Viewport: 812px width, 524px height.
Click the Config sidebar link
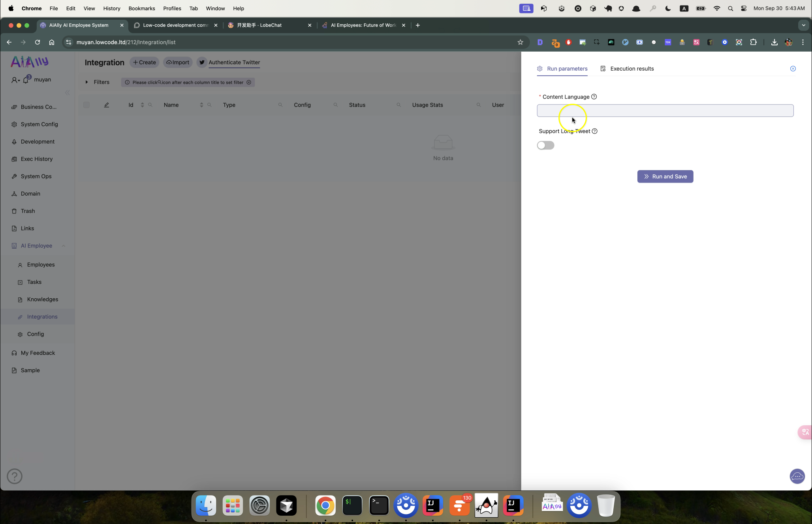pyautogui.click(x=36, y=333)
